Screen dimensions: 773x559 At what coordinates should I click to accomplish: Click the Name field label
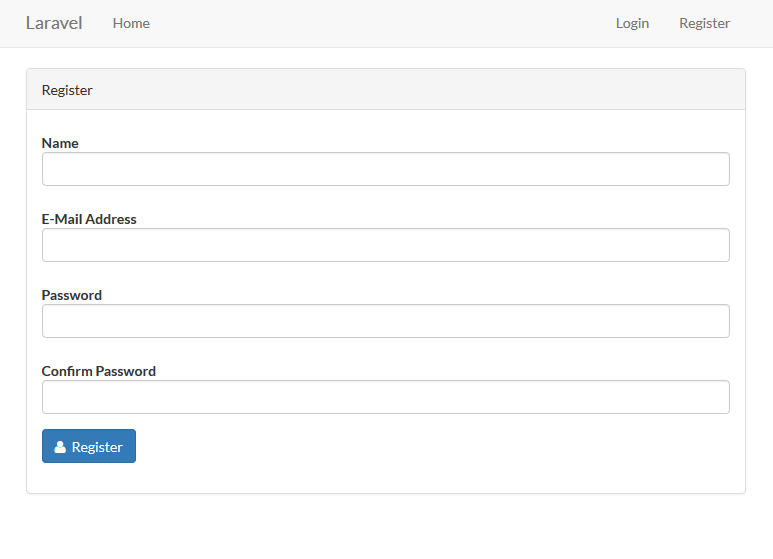click(60, 143)
